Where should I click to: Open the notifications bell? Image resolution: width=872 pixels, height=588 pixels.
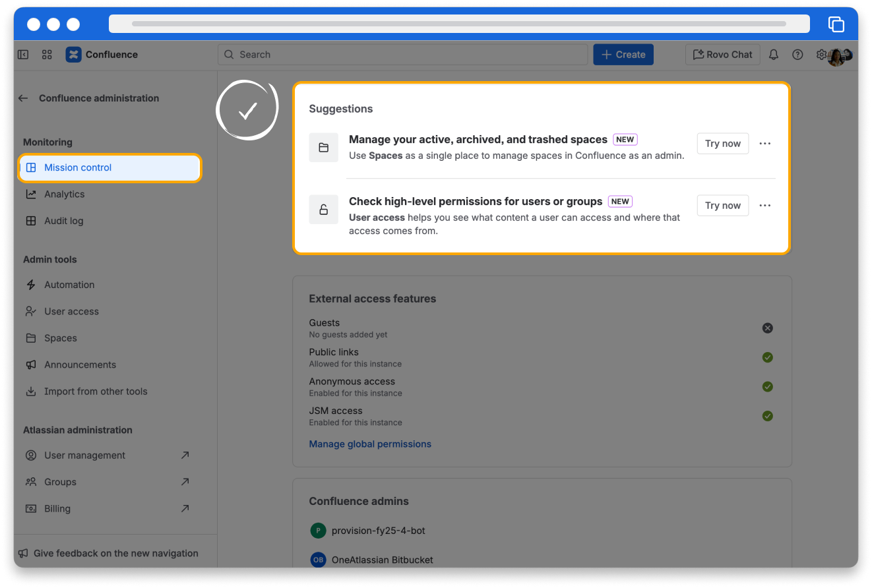coord(774,55)
